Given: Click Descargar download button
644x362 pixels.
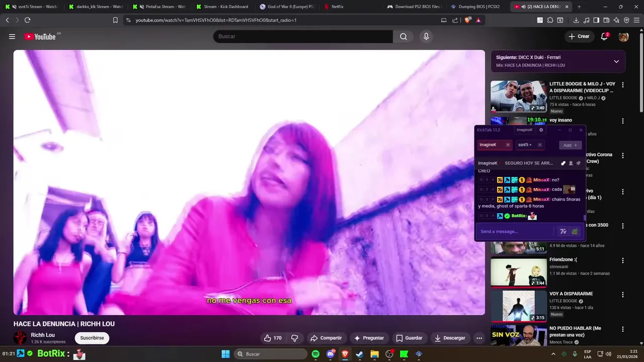Looking at the screenshot, I should tap(450, 338).
